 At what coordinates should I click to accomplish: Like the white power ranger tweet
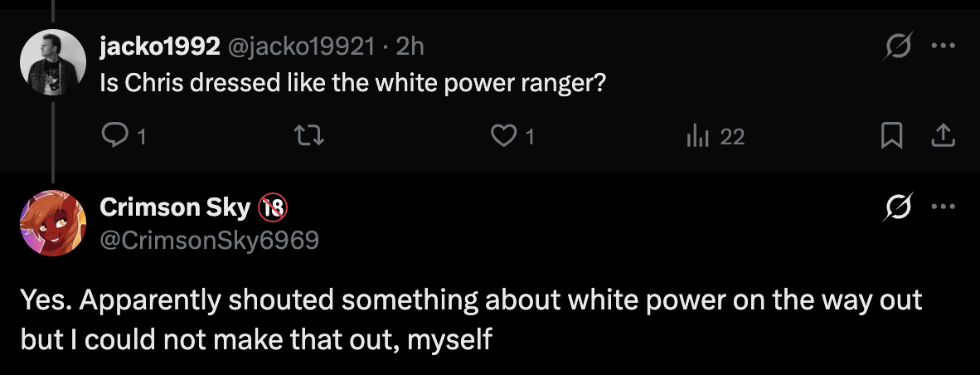[x=503, y=135]
